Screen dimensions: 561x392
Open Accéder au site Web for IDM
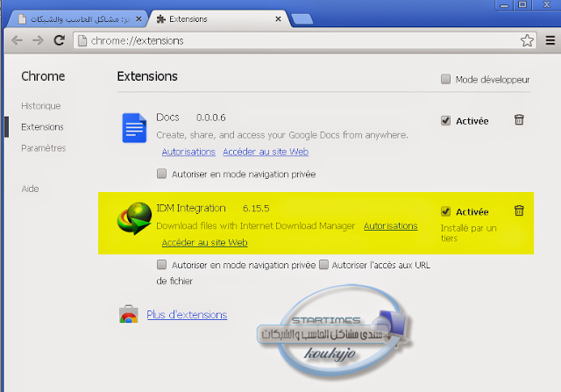tap(204, 242)
